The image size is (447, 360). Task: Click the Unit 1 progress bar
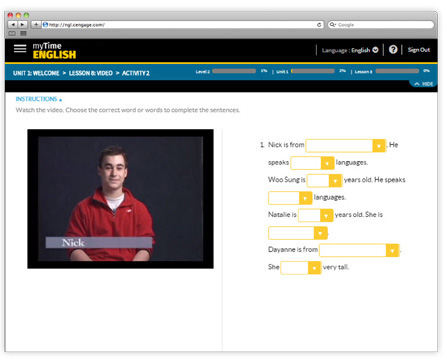(x=313, y=71)
